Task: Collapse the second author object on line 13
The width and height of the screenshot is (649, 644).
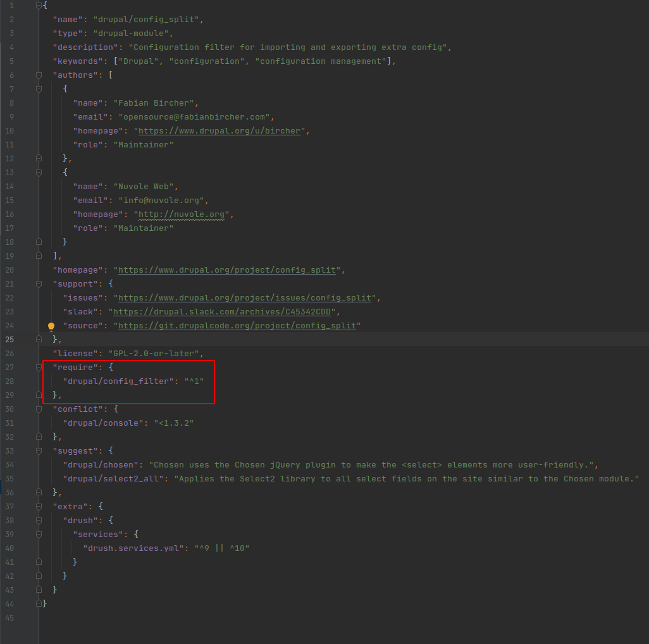Action: 39,173
